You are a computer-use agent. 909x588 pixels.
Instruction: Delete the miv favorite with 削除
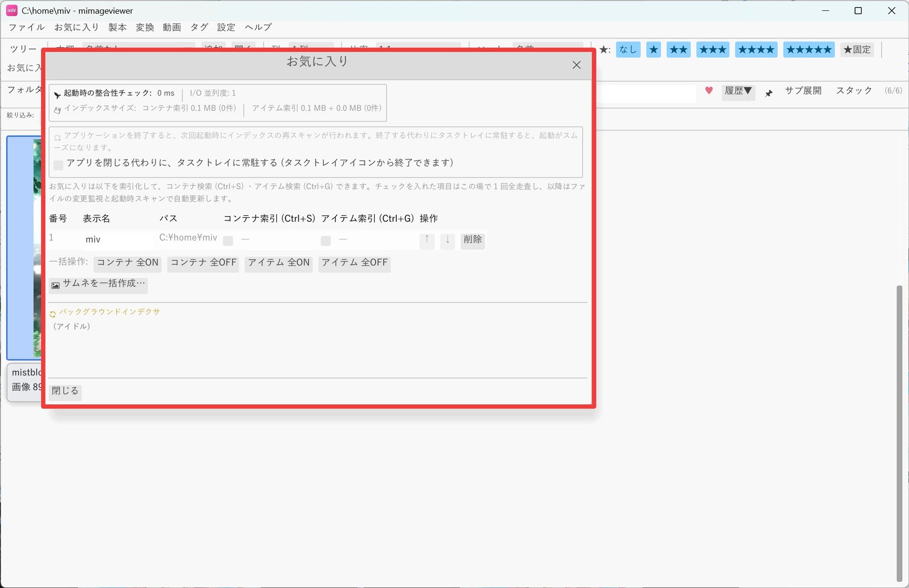[x=472, y=240]
